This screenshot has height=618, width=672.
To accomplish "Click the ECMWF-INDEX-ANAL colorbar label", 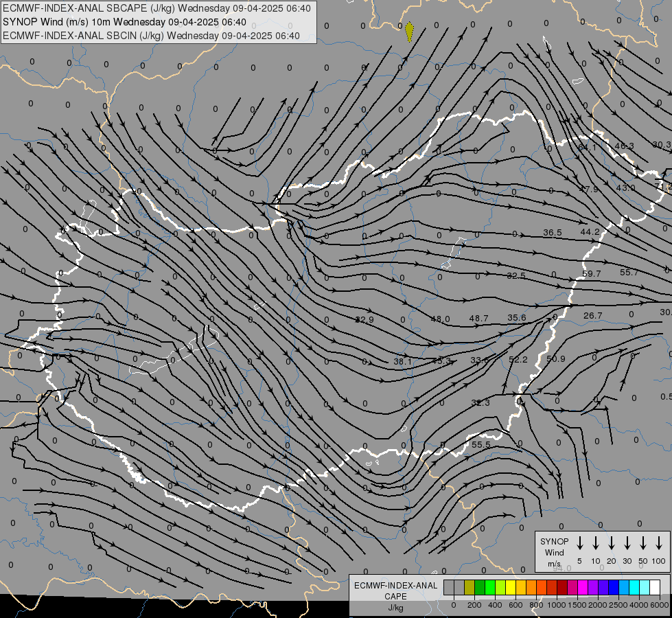I will (395, 586).
